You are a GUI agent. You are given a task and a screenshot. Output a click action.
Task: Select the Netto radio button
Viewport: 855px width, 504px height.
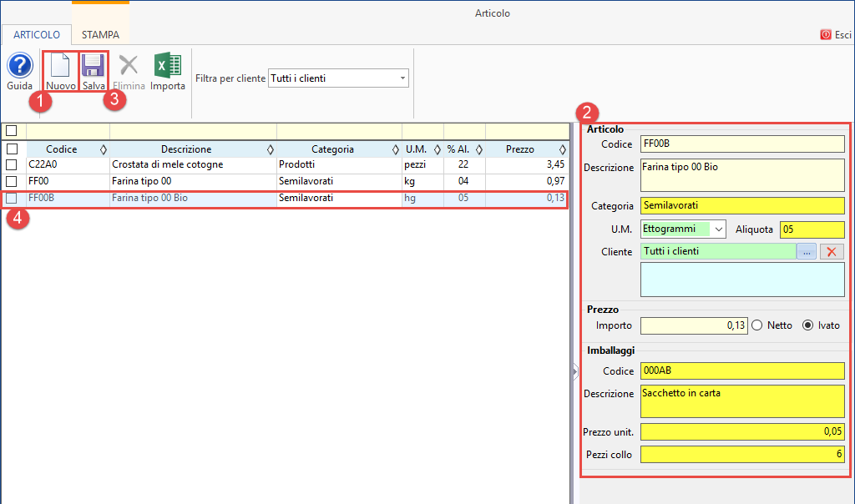coord(756,325)
